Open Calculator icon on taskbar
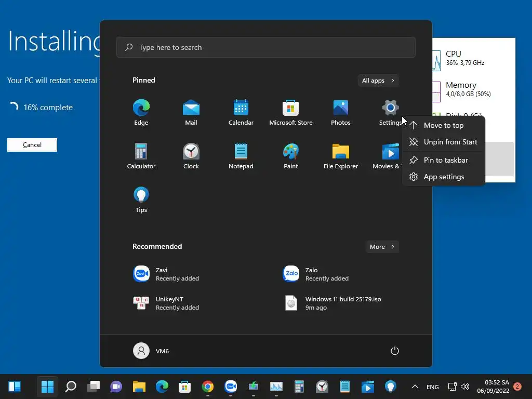532x399 pixels. pyautogui.click(x=299, y=387)
